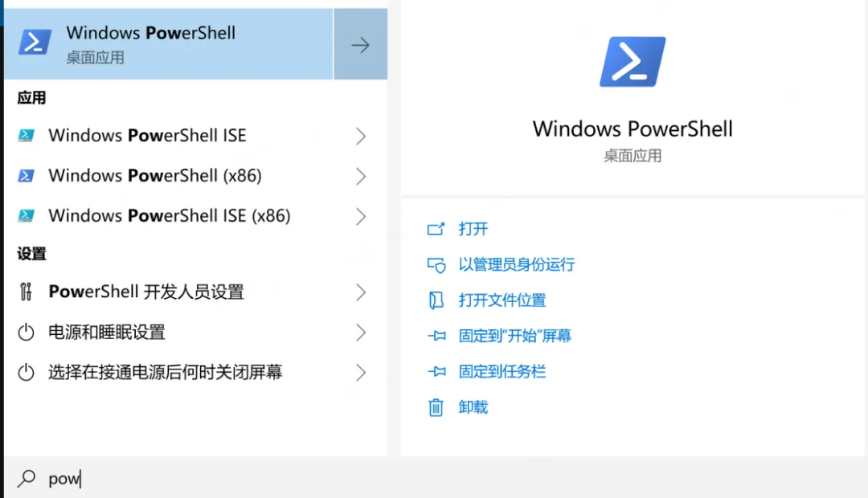Screen dimensions: 868x498
Task: Select 固定到任务栏 option
Action: pyautogui.click(x=502, y=372)
